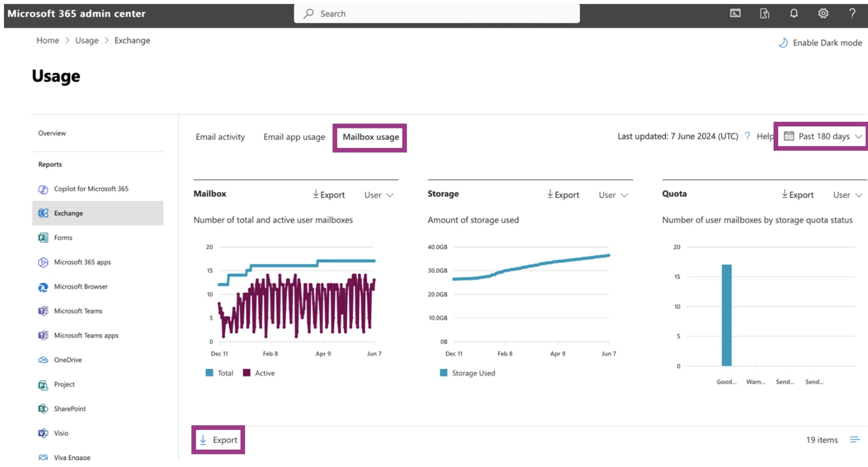The height and width of the screenshot is (467, 868).
Task: Open the settings gear
Action: point(823,14)
